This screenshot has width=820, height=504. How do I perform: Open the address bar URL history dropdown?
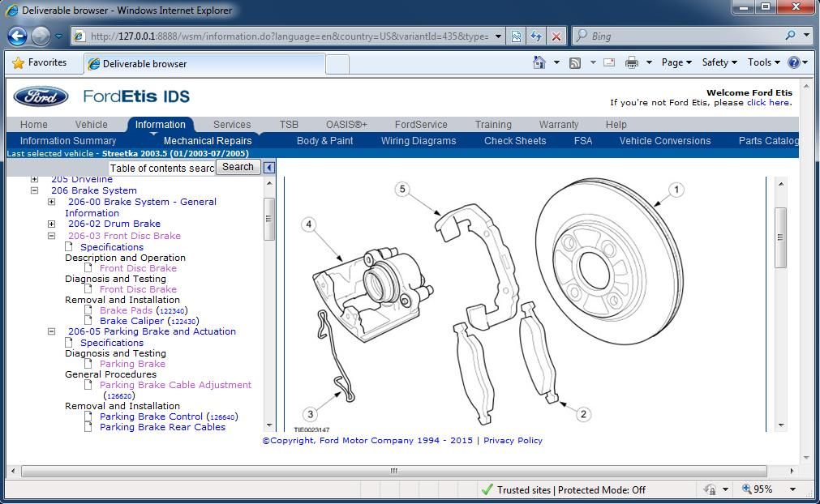pyautogui.click(x=498, y=36)
